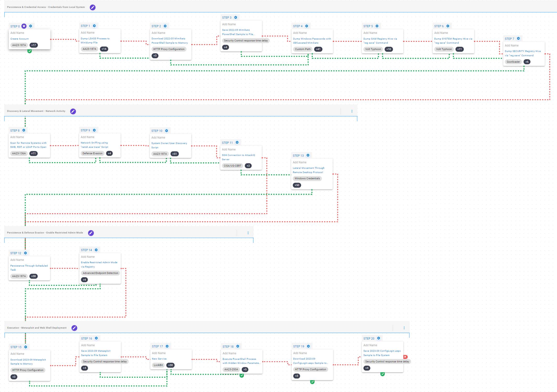Viewport: 557px width, 392px height.
Task: Expand the +38 tags on STEP 12
Action: coord(33,276)
